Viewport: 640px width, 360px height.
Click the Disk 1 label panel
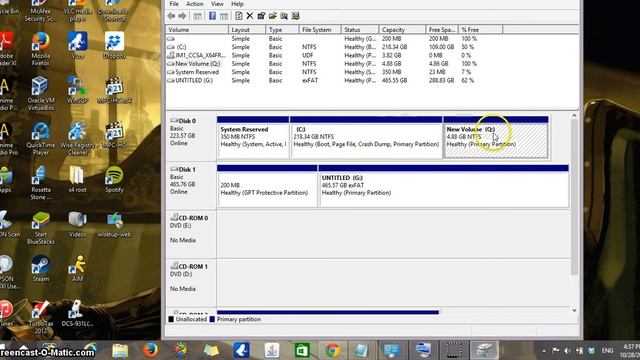pyautogui.click(x=191, y=186)
